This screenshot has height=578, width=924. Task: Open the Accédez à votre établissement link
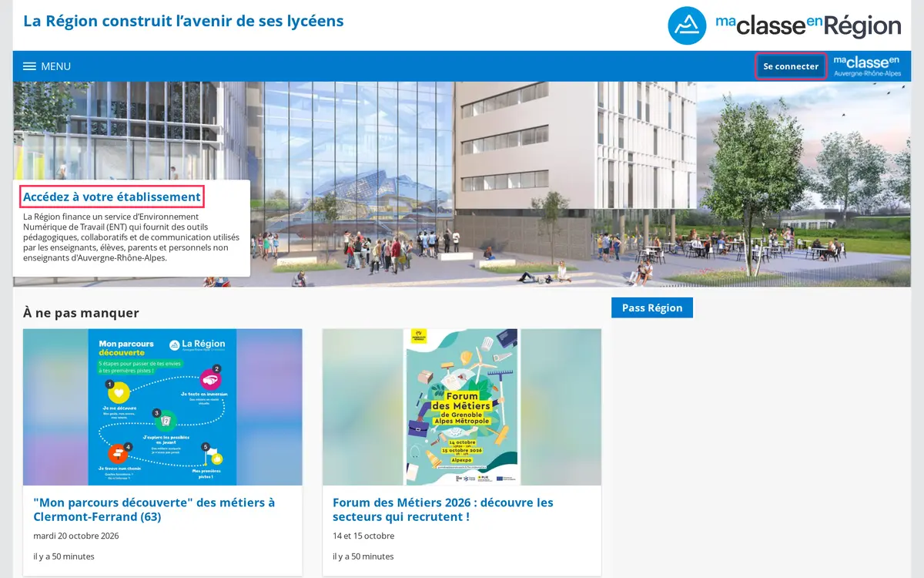point(112,197)
